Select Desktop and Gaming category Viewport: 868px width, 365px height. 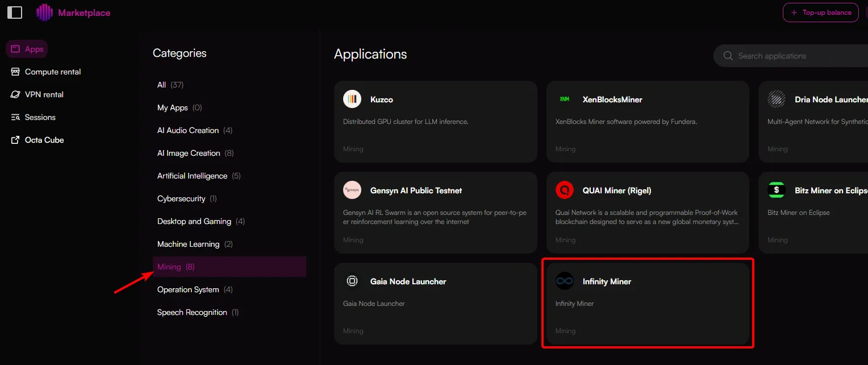[x=201, y=221]
